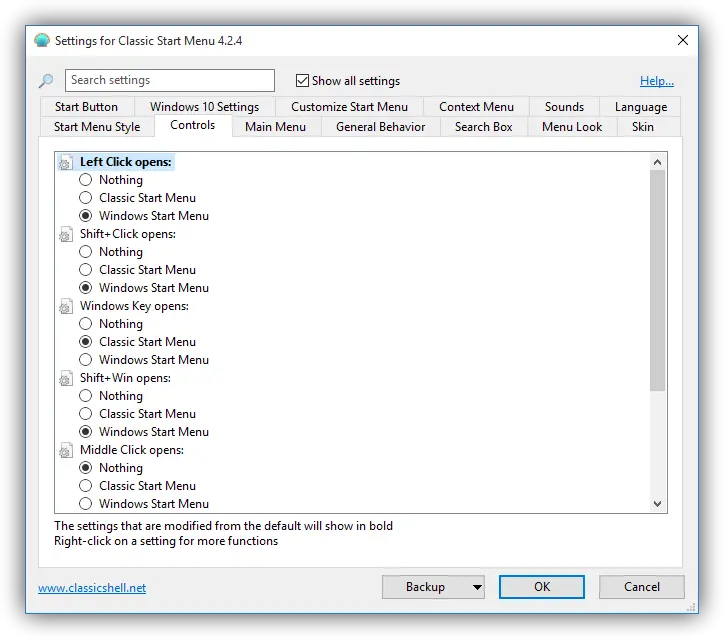Image resolution: width=724 pixels, height=639 pixels.
Task: Set Left Click opens to Windows Start Menu
Action: click(85, 216)
